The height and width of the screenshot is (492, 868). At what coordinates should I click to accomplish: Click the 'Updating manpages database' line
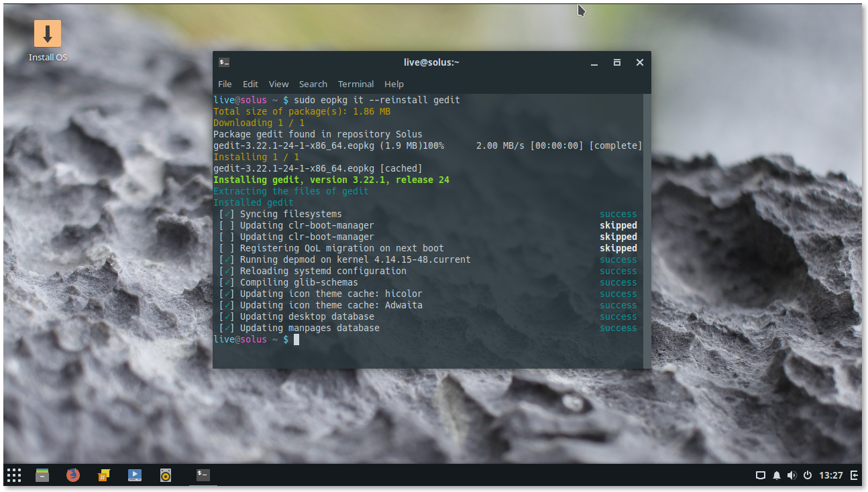point(310,328)
